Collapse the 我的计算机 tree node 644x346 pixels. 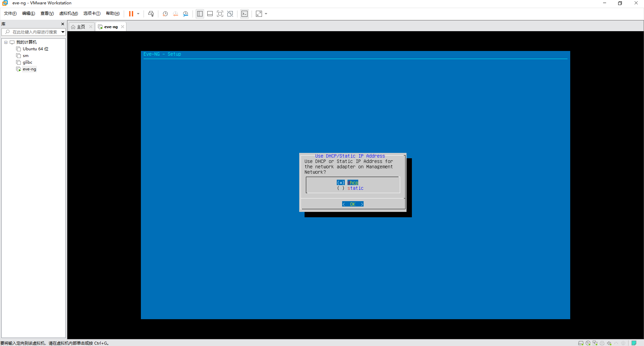tap(6, 42)
